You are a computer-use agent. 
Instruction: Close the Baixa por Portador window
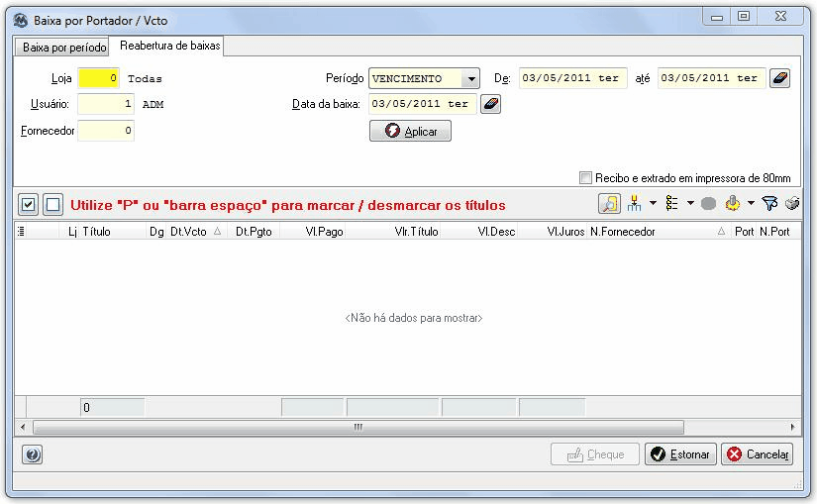pyautogui.click(x=780, y=17)
